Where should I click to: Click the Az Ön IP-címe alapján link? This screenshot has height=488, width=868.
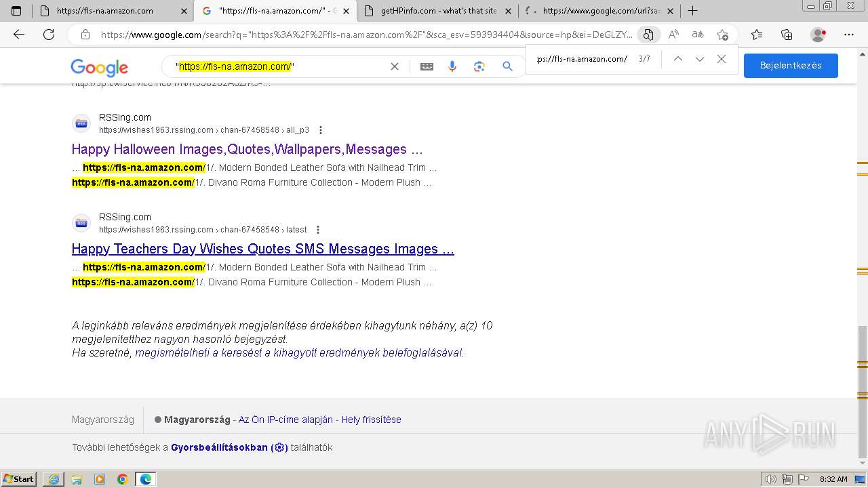(x=285, y=420)
